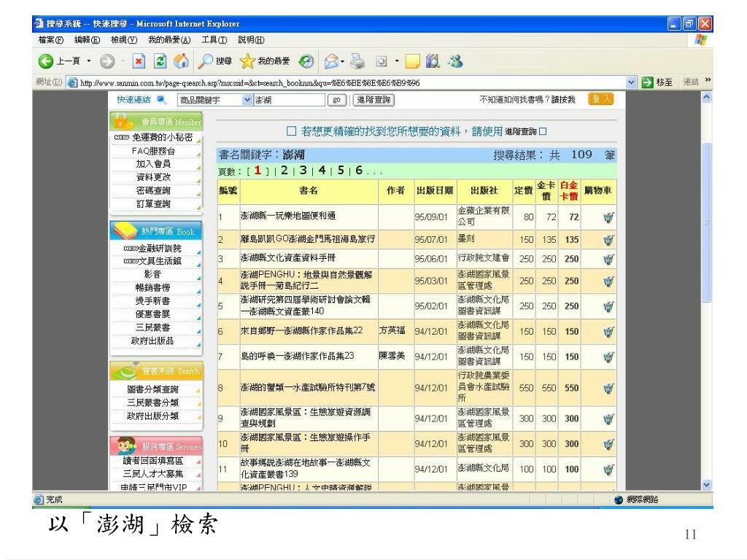
Task: Click the Edit page toolbar icon
Action: click(381, 61)
